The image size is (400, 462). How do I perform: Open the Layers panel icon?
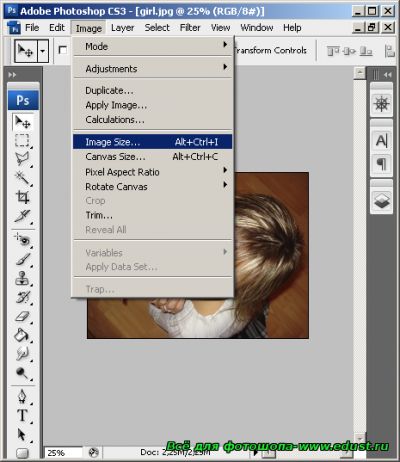pos(381,201)
